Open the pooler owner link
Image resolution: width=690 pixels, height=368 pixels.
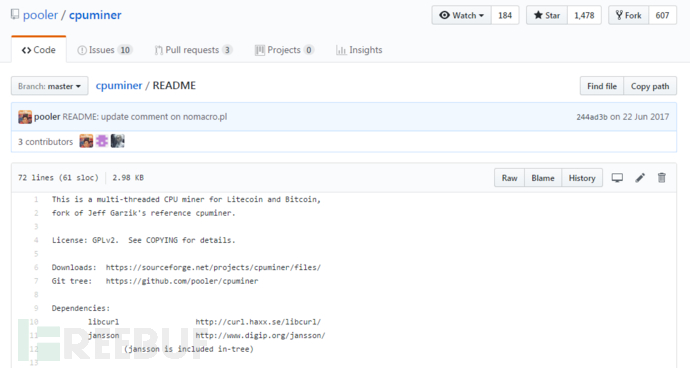click(x=40, y=15)
